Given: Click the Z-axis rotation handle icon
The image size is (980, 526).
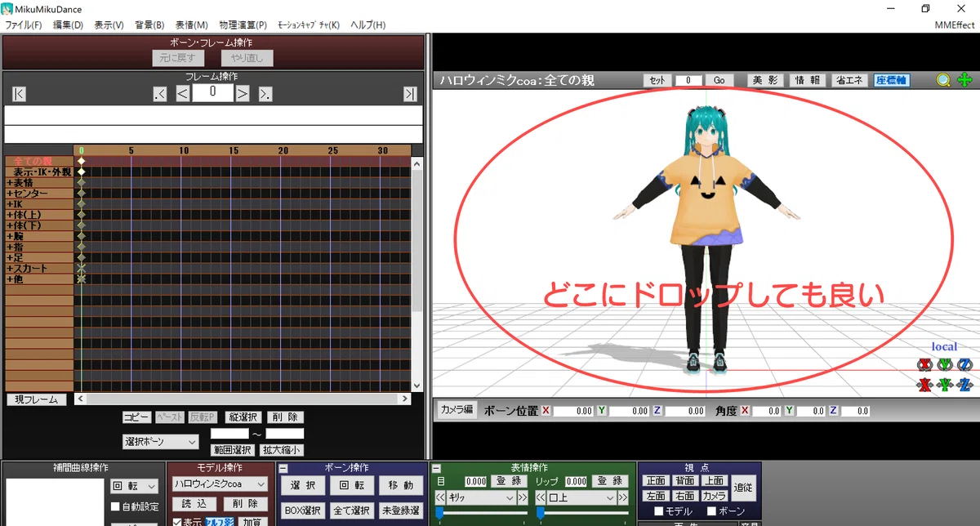Looking at the screenshot, I should (964, 364).
